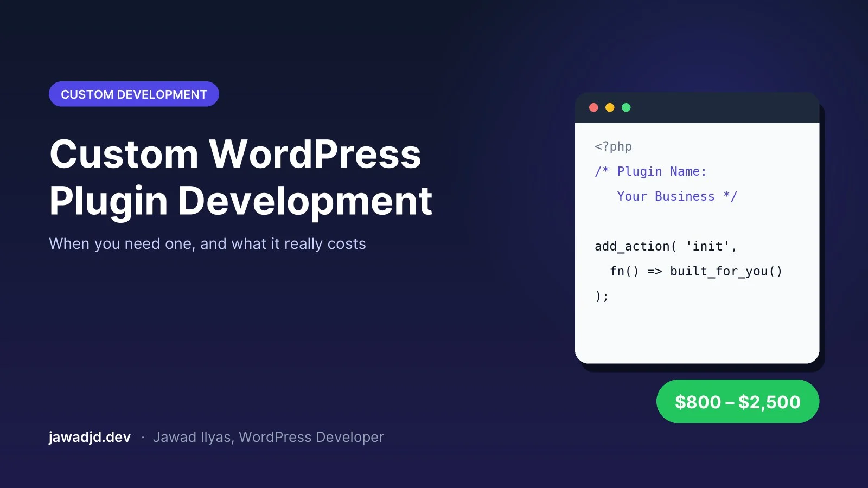Click the red dot in code window
Viewport: 868px width, 488px height.
[593, 107]
